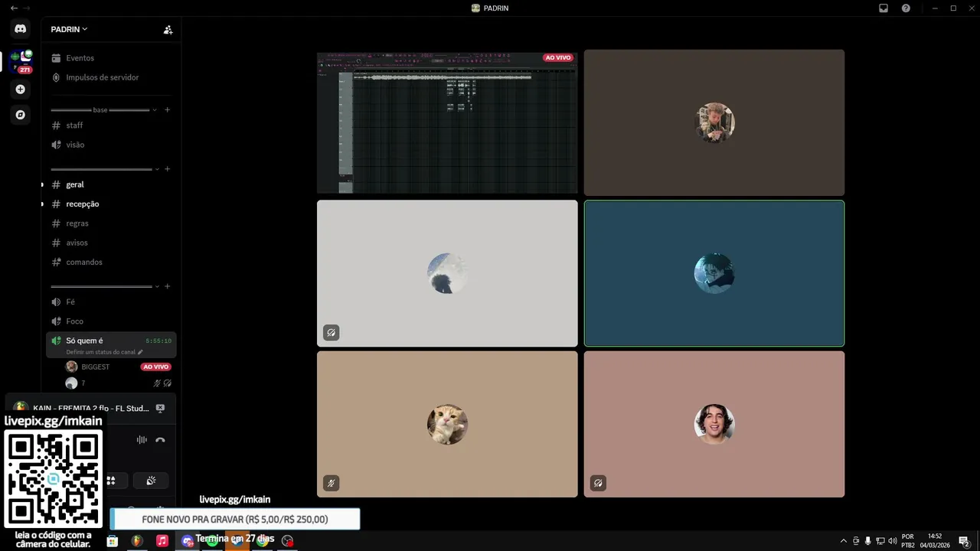
Task: Open Microsoft Store from the taskbar
Action: tap(113, 541)
